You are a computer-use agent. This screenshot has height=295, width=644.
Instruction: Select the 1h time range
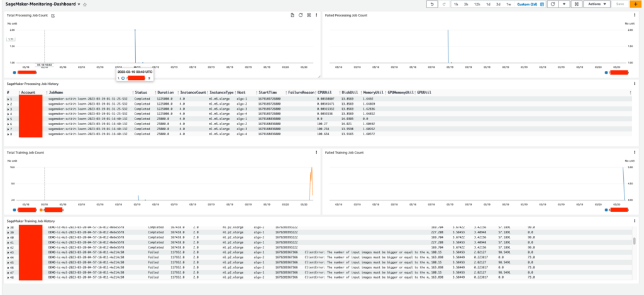[x=456, y=4]
